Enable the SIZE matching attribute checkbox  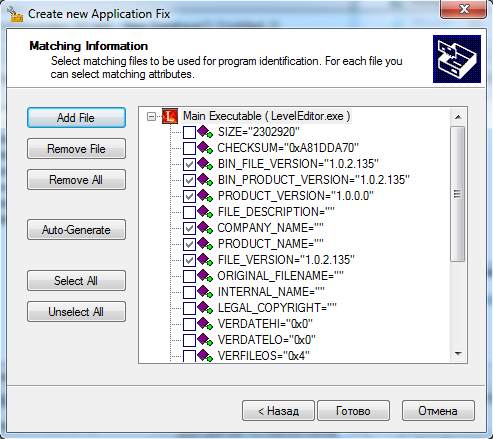click(189, 132)
